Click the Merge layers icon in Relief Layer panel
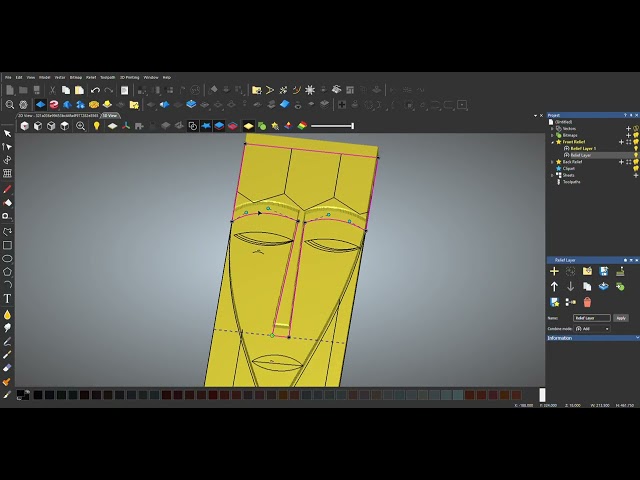640x480 pixels. pos(571,302)
